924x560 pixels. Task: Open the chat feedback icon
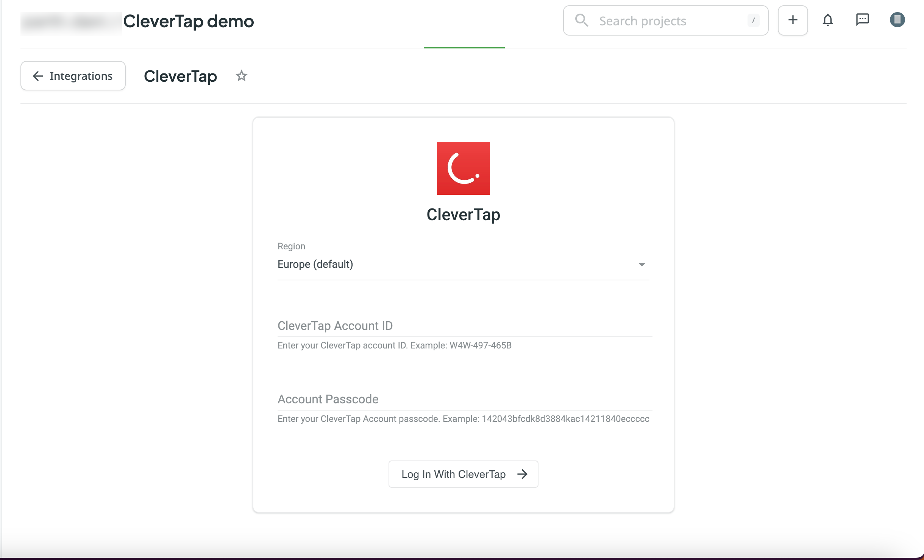[x=863, y=20]
